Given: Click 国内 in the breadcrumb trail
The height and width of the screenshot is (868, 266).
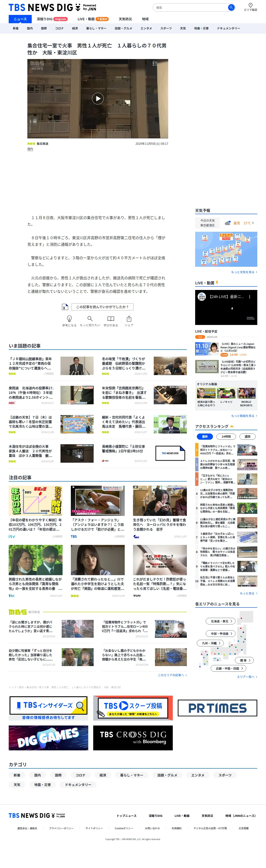Looking at the screenshot, I should [x=21, y=687].
